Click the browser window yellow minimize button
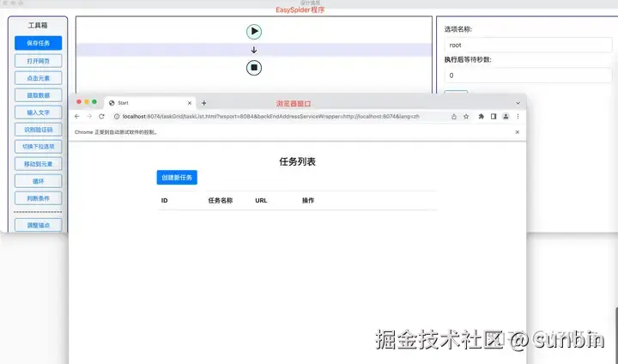618x364 pixels. tap(87, 102)
